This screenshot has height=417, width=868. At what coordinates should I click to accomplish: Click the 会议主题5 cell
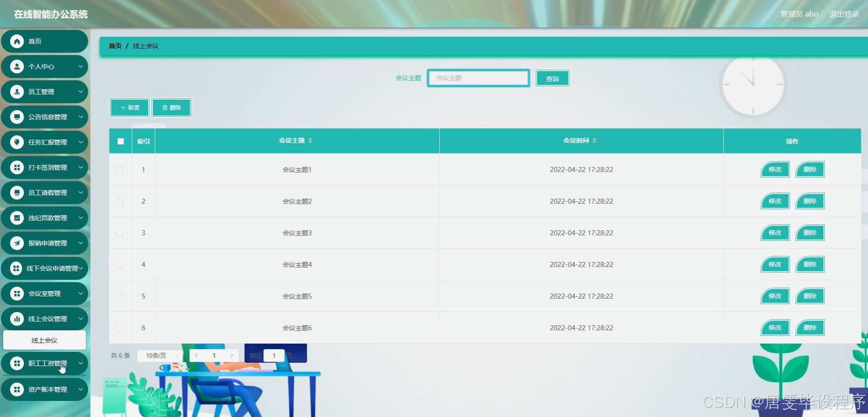[297, 296]
